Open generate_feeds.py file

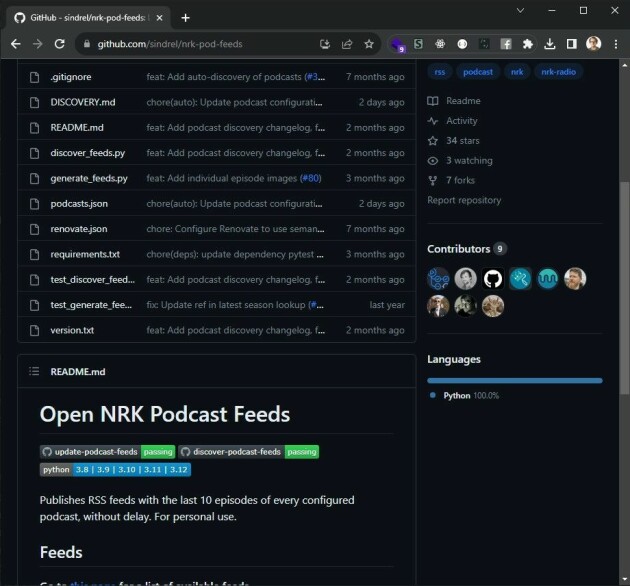point(89,178)
